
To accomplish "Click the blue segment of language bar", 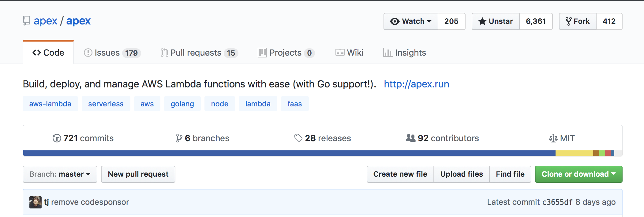I will [289, 153].
